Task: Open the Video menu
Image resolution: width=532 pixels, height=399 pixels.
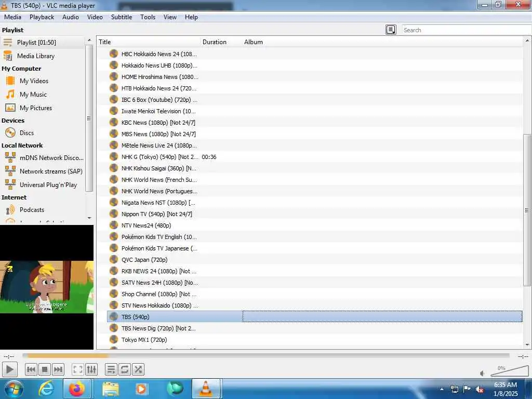Action: (x=95, y=17)
